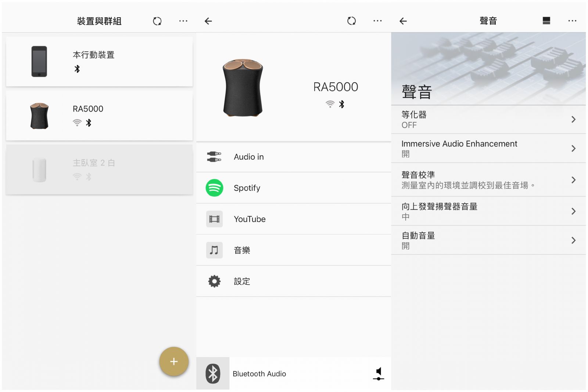Image resolution: width=588 pixels, height=392 pixels.
Task: Open 聲音校準 sound calibration
Action: (x=488, y=180)
